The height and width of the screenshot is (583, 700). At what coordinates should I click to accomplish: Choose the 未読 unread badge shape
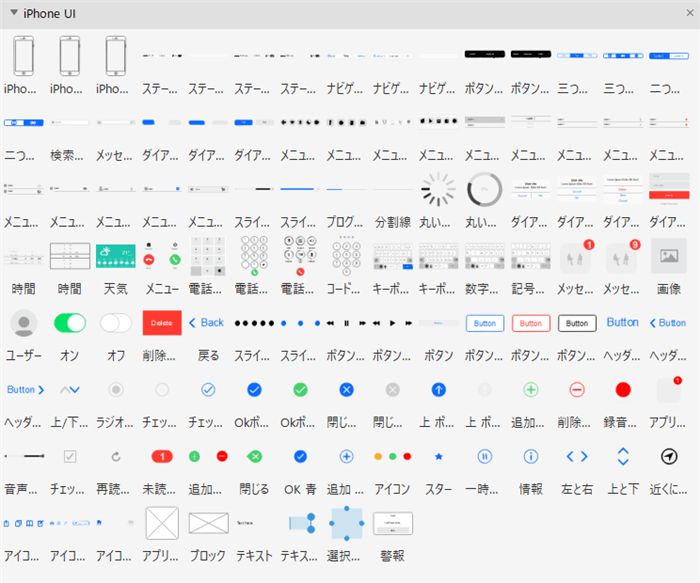(x=162, y=456)
